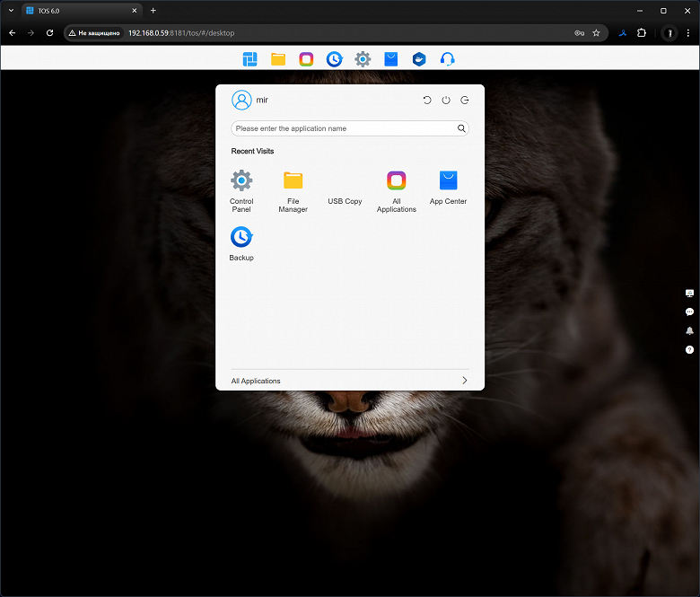This screenshot has width=700, height=597.
Task: Launch Backup from the top taskbar
Action: pos(335,59)
